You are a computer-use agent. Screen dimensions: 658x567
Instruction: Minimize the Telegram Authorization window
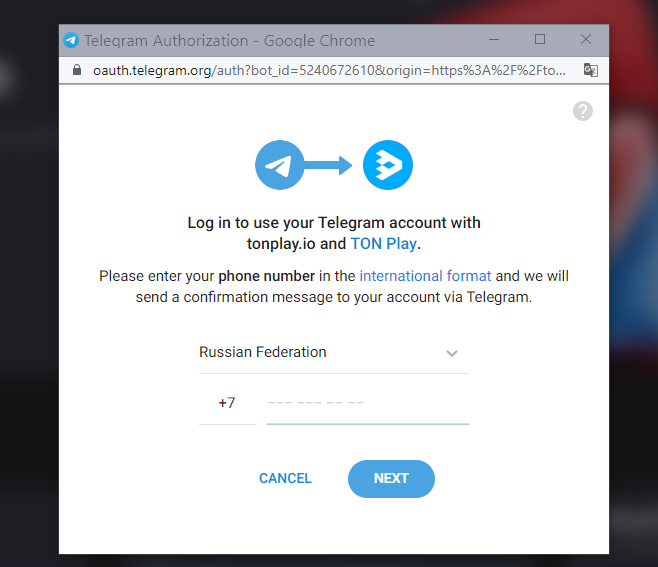click(x=494, y=40)
